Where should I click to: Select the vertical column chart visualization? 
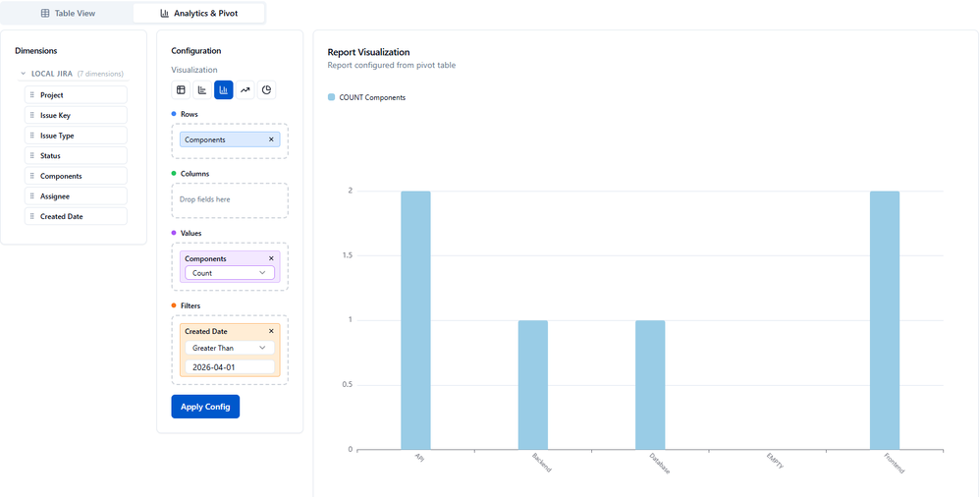224,90
